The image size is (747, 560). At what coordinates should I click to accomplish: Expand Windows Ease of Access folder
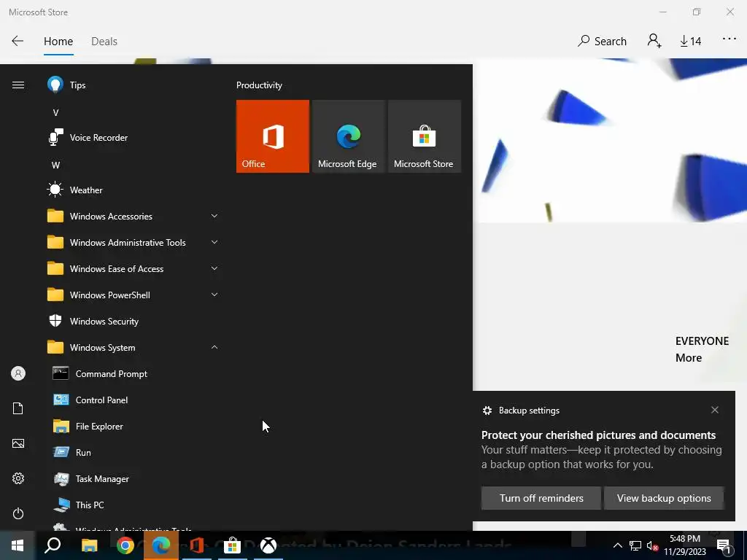133,268
